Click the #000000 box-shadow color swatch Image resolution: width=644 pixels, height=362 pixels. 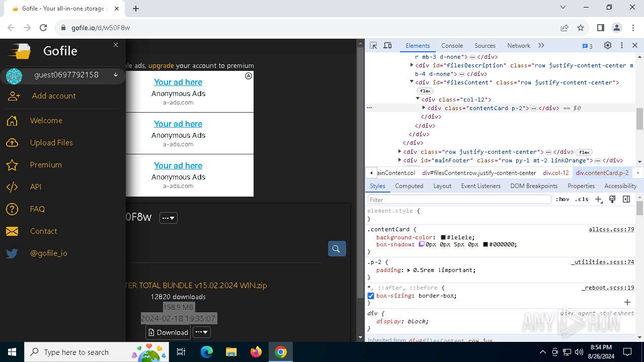coord(486,244)
